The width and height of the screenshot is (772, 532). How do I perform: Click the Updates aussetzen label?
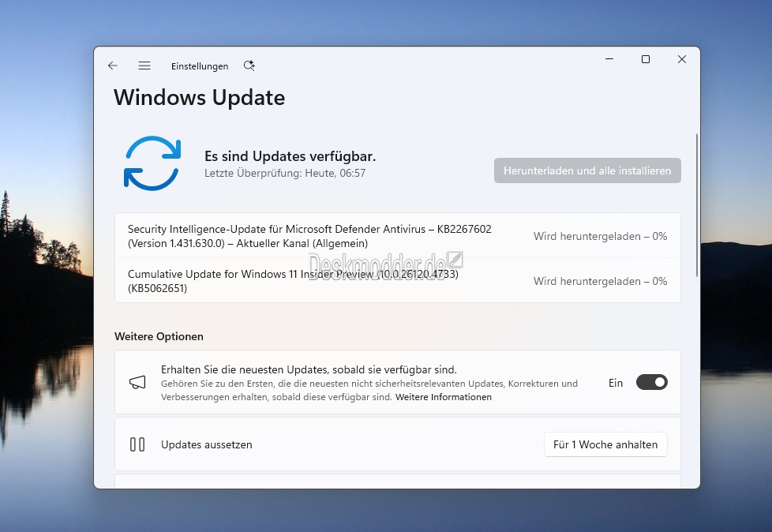coord(206,444)
